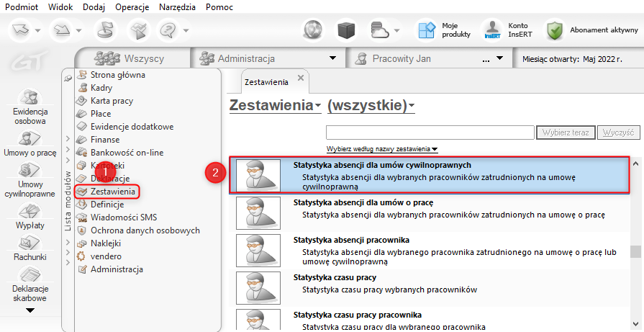Open the Zestawienia module

(106, 192)
